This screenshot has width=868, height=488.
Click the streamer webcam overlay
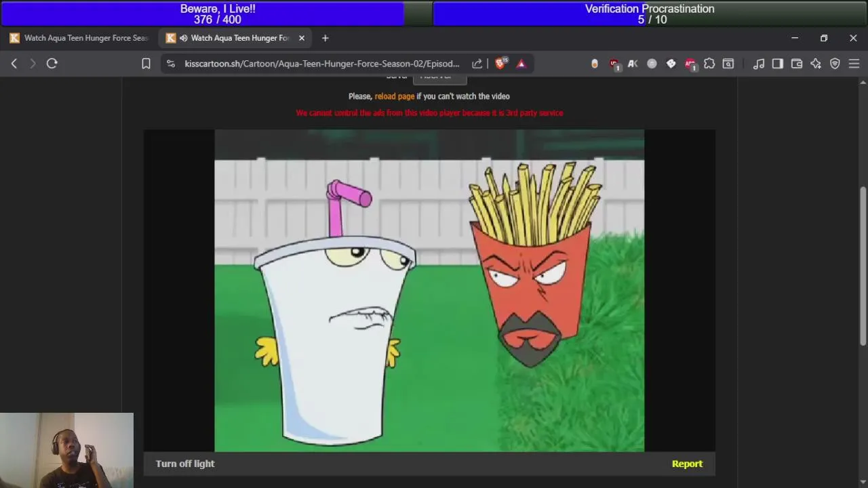66,450
